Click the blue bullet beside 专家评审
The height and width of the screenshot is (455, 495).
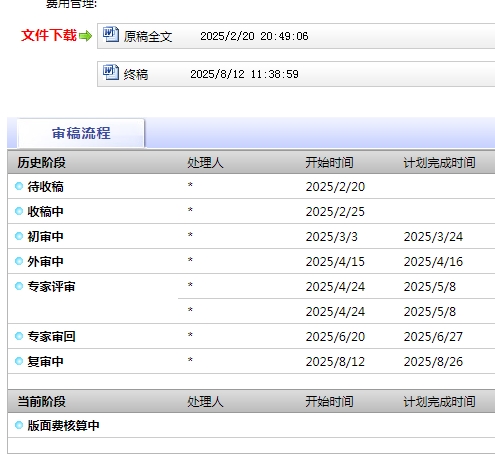tap(19, 286)
